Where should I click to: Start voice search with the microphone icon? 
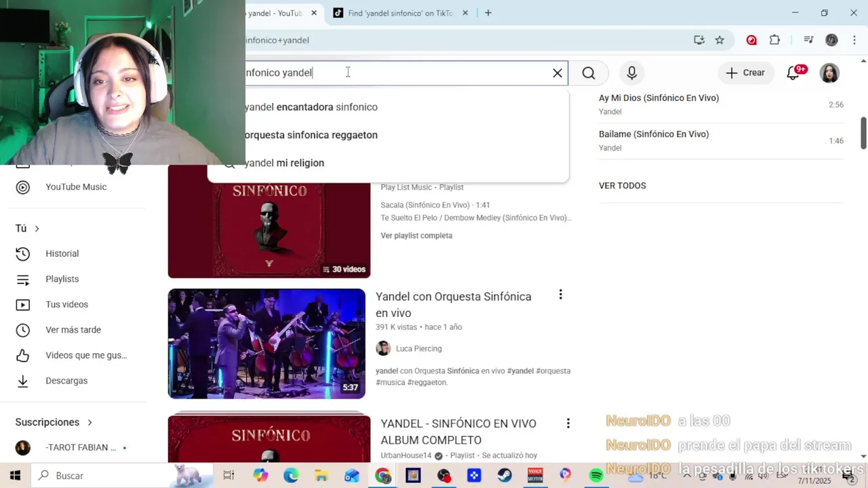(632, 73)
